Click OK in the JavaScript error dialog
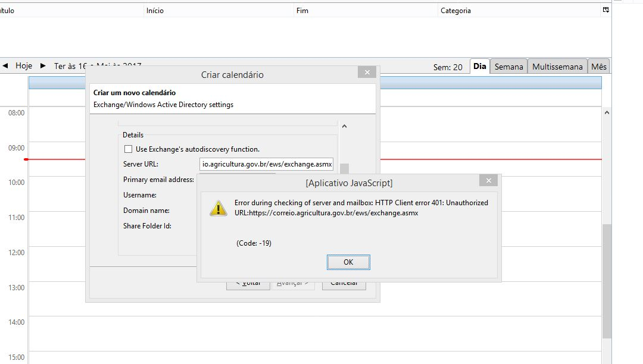 click(x=348, y=262)
